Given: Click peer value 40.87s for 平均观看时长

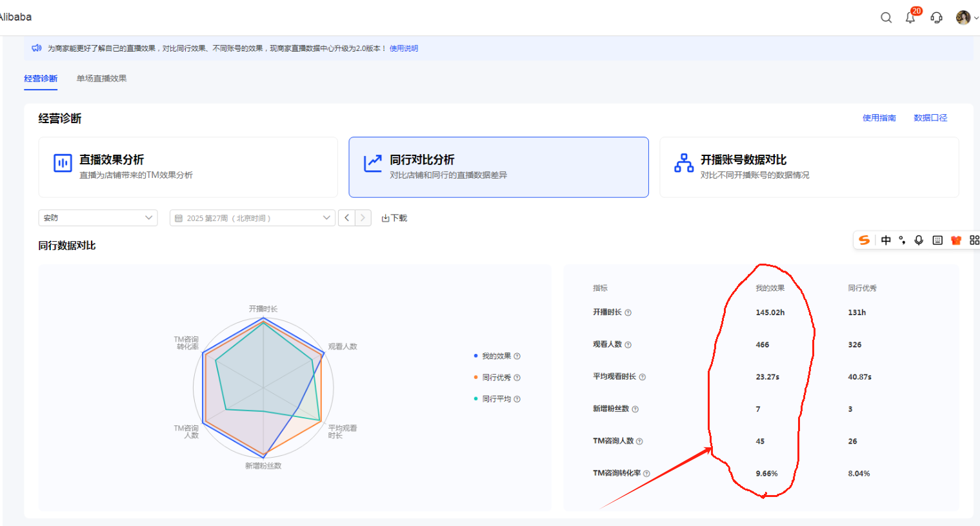Looking at the screenshot, I should tap(860, 377).
